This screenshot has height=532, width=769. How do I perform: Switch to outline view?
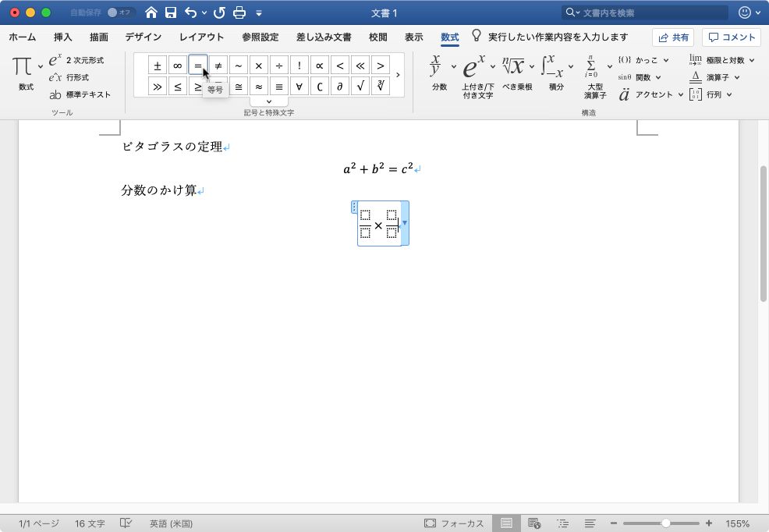pyautogui.click(x=562, y=523)
